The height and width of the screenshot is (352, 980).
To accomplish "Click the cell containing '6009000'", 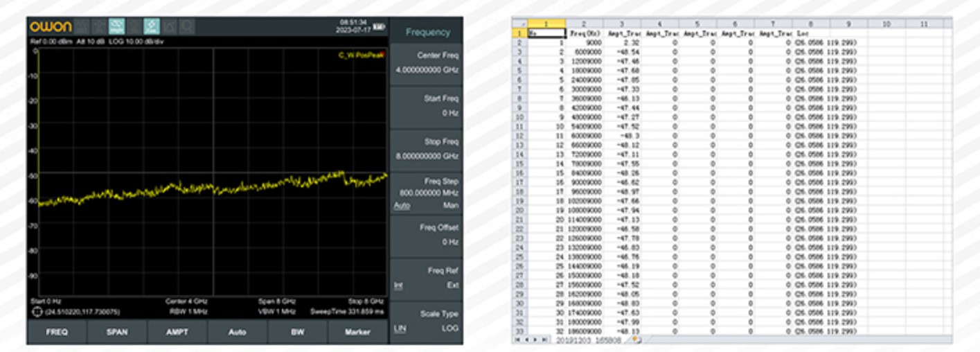I will [584, 51].
